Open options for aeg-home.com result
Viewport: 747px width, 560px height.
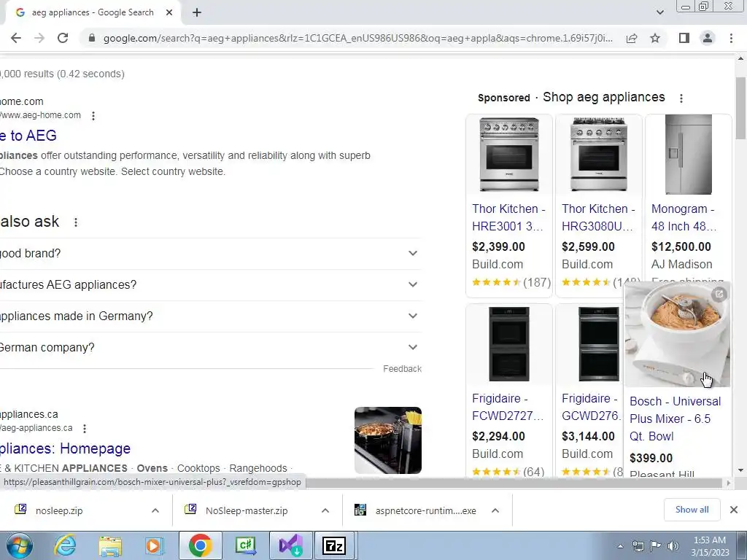(x=93, y=116)
